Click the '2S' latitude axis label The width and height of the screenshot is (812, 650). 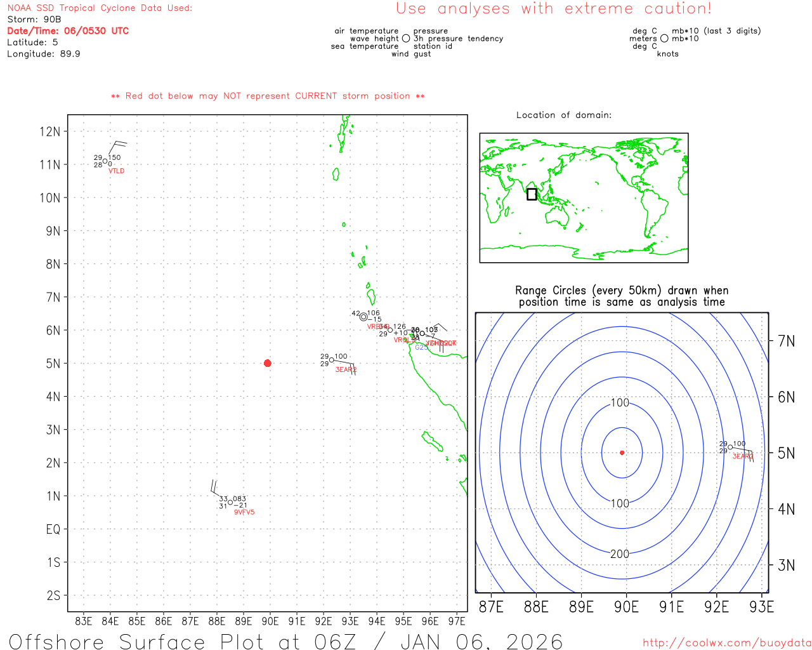pyautogui.click(x=53, y=595)
